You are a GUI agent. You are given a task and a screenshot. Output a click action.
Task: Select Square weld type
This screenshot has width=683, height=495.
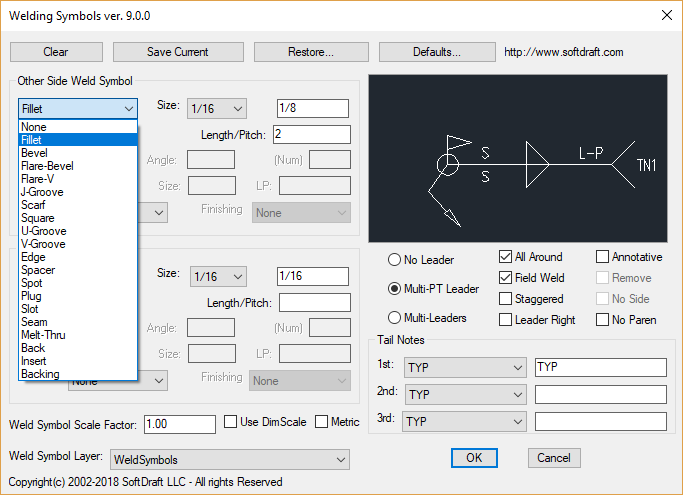78,218
